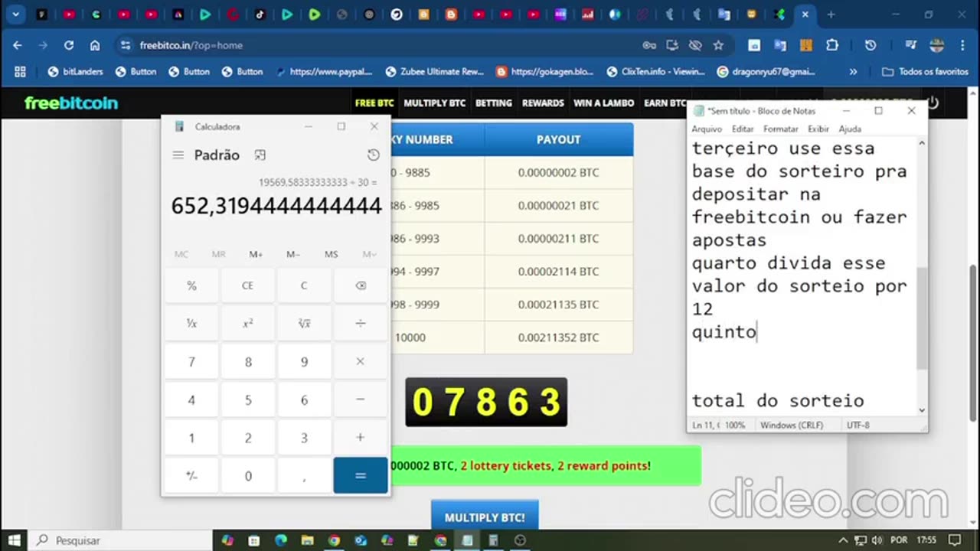980x551 pixels.
Task: Open the taskbar notifications center icon
Action: click(x=955, y=540)
